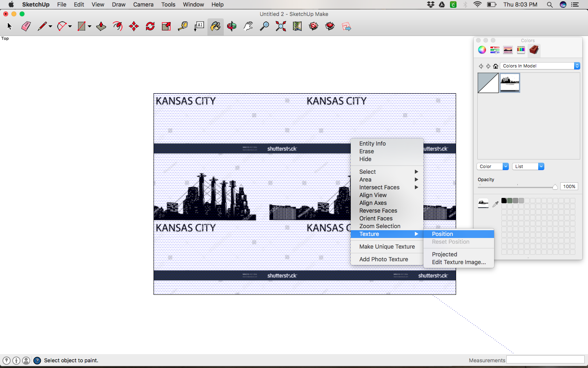This screenshot has height=368, width=588.
Task: Activate the Orbit tool
Action: [232, 27]
